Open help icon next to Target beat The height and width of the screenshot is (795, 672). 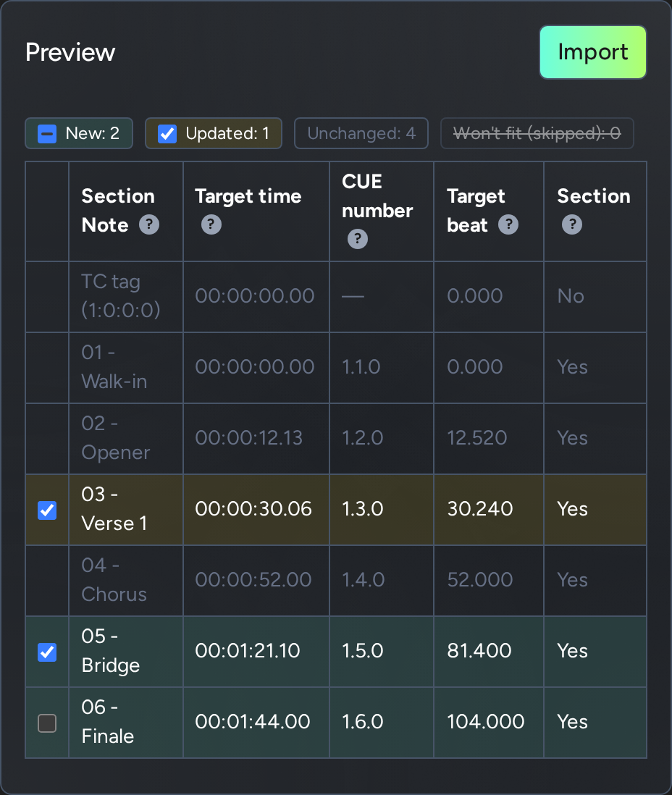coord(508,224)
